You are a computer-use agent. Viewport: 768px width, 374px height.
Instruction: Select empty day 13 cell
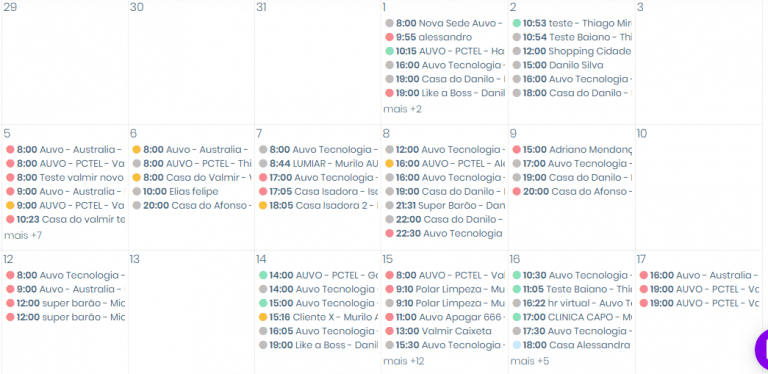191,312
